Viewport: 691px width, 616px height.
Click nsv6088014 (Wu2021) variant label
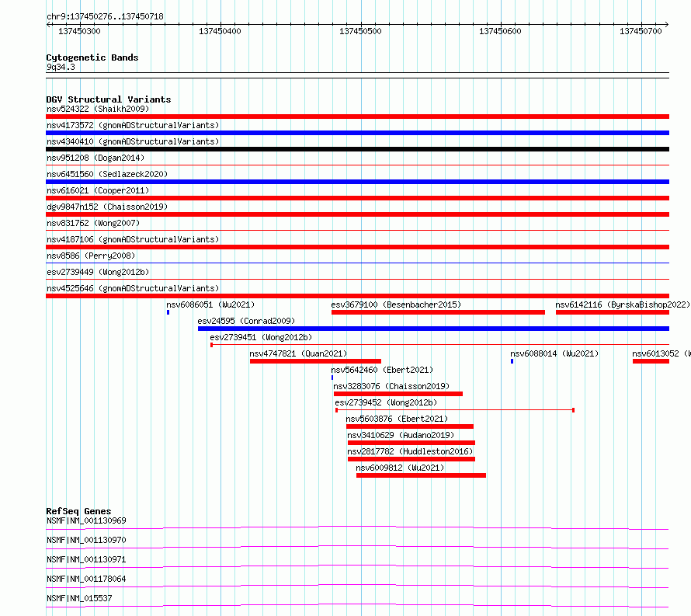point(554,353)
